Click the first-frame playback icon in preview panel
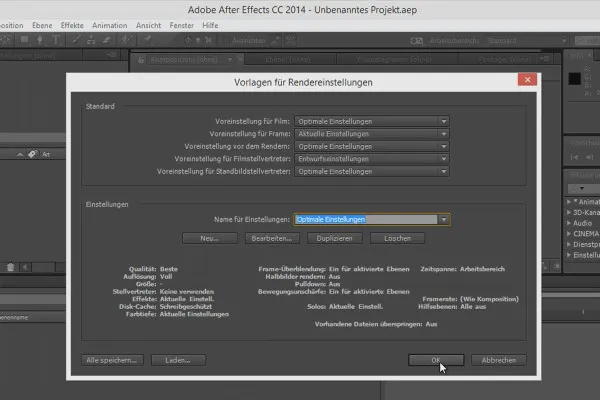 pos(574,157)
